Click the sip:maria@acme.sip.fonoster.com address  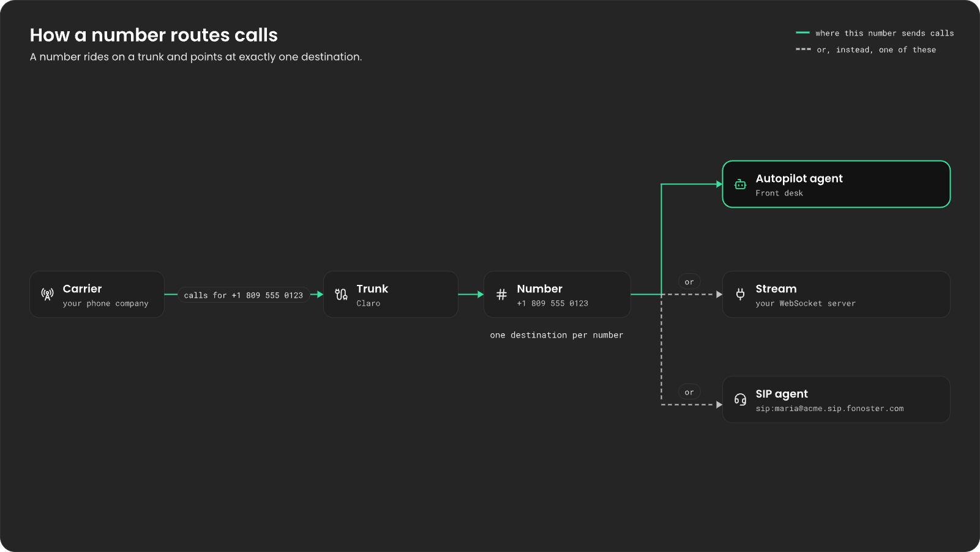click(829, 409)
